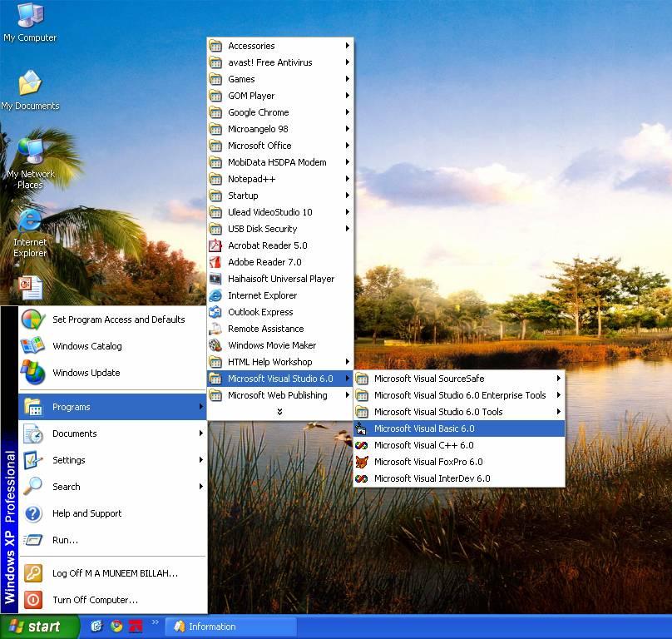Click Outlook Express icon in Programs
The width and height of the screenshot is (672, 639).
click(215, 312)
